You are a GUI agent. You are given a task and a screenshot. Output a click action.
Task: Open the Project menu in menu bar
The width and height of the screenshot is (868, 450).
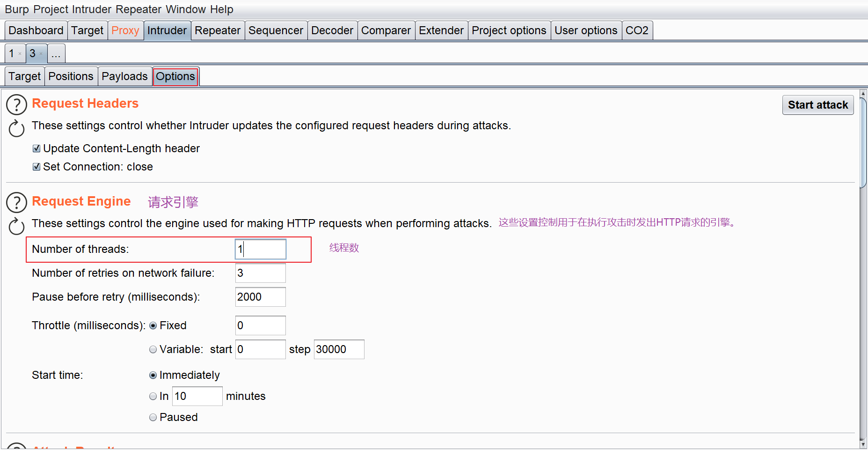(x=51, y=9)
